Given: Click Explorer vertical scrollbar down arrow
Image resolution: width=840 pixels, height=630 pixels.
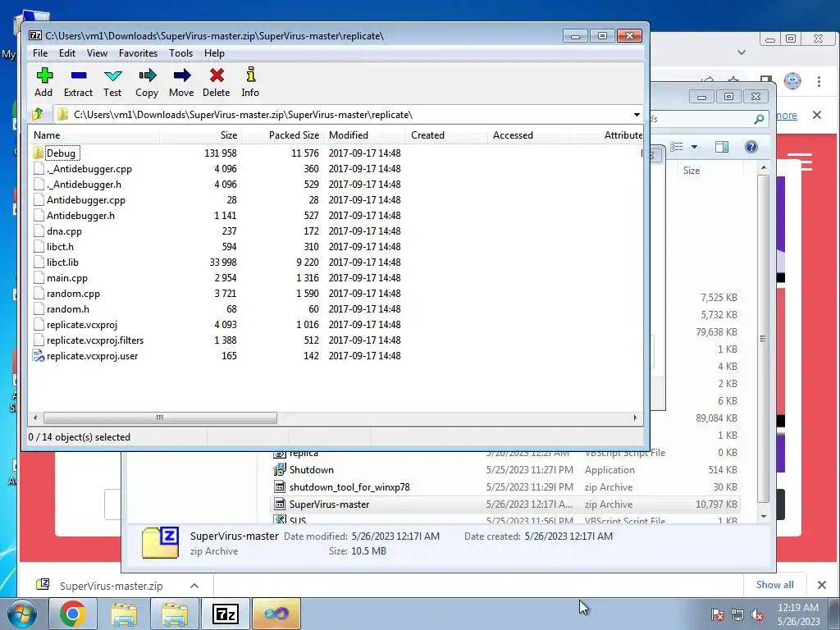Looking at the screenshot, I should [764, 517].
